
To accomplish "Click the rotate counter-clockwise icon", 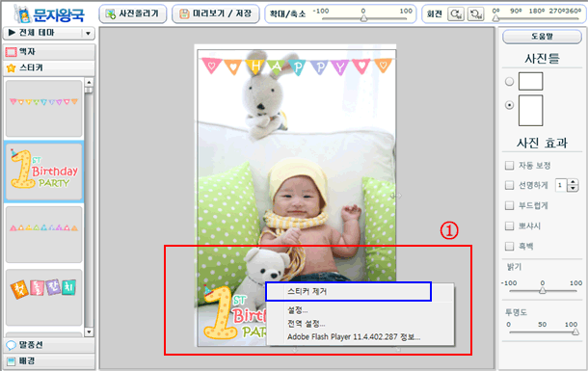I will point(476,14).
